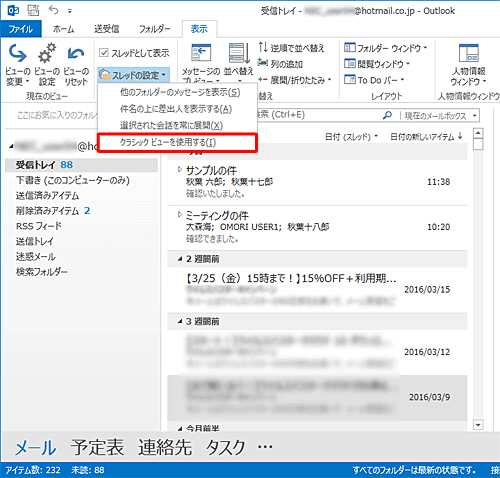Image resolution: width=500 pixels, height=478 pixels.
Task: Click the Outlook app icon in title bar
Action: click(13, 10)
